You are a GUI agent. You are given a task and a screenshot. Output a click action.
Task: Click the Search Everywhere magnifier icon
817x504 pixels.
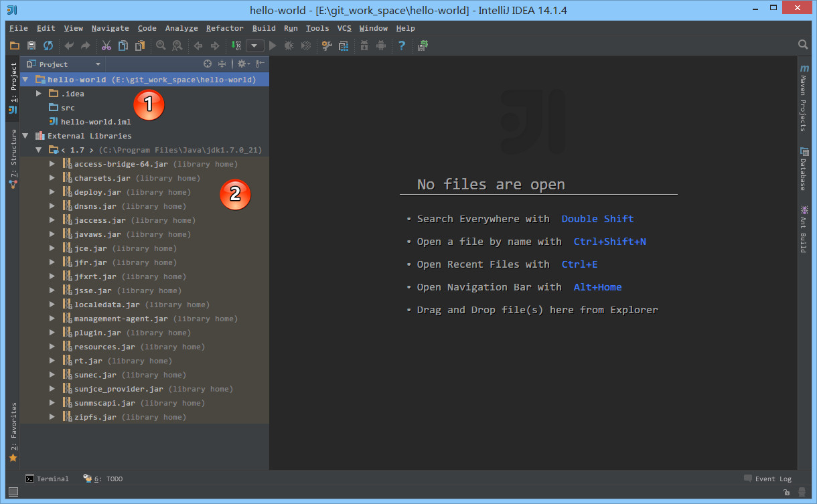803,45
